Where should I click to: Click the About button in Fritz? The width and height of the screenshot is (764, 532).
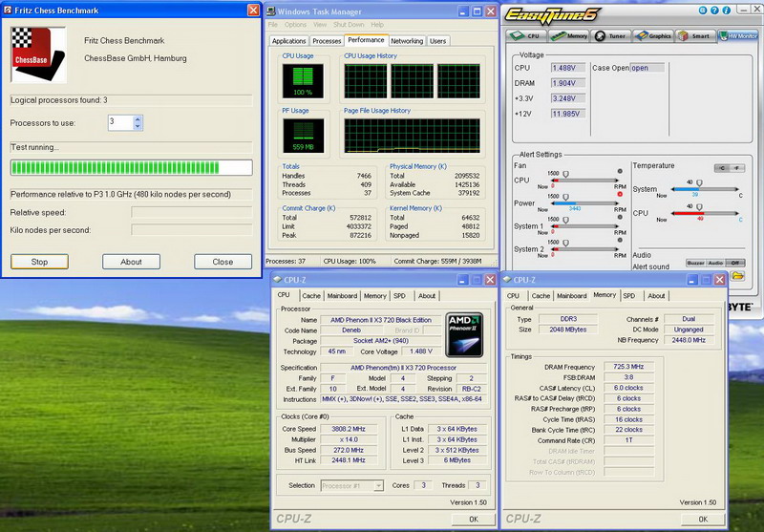coord(131,262)
